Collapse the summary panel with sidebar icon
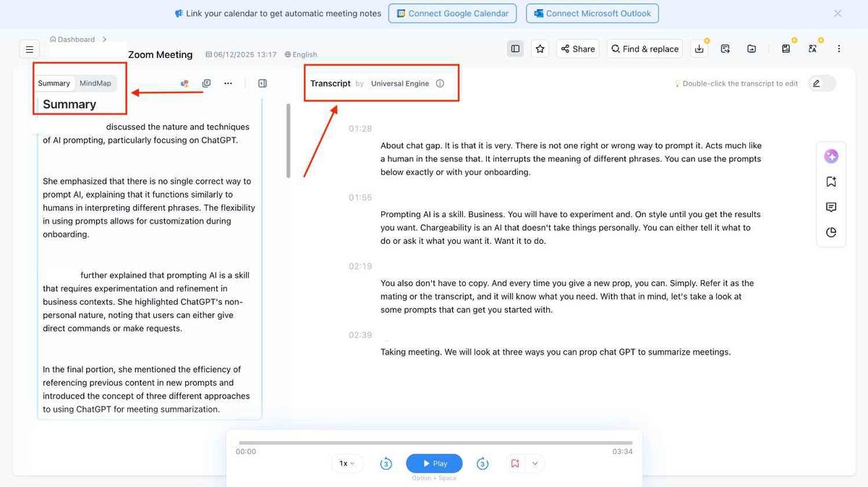 pos(263,83)
